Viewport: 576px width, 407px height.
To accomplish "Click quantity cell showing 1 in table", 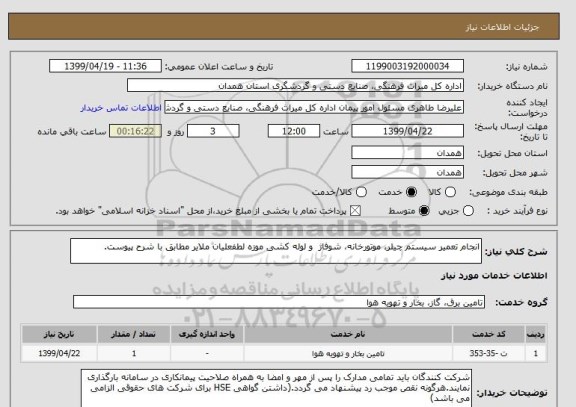I will pos(134,353).
